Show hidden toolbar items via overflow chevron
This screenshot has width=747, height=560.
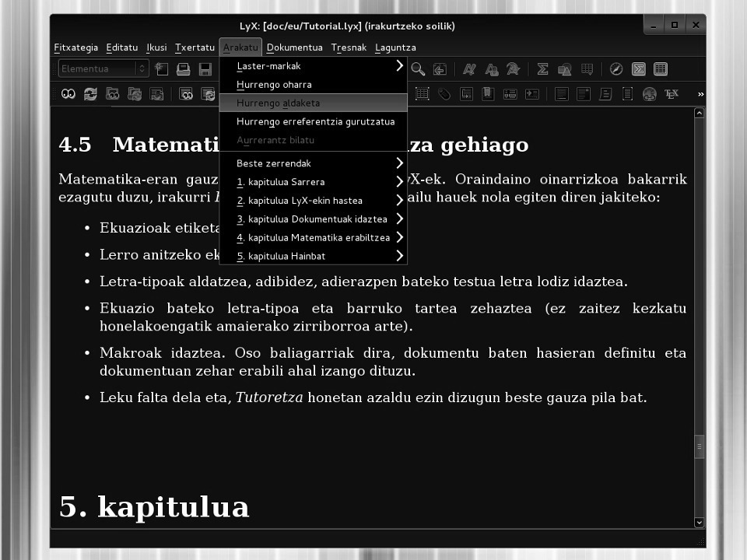pyautogui.click(x=700, y=94)
